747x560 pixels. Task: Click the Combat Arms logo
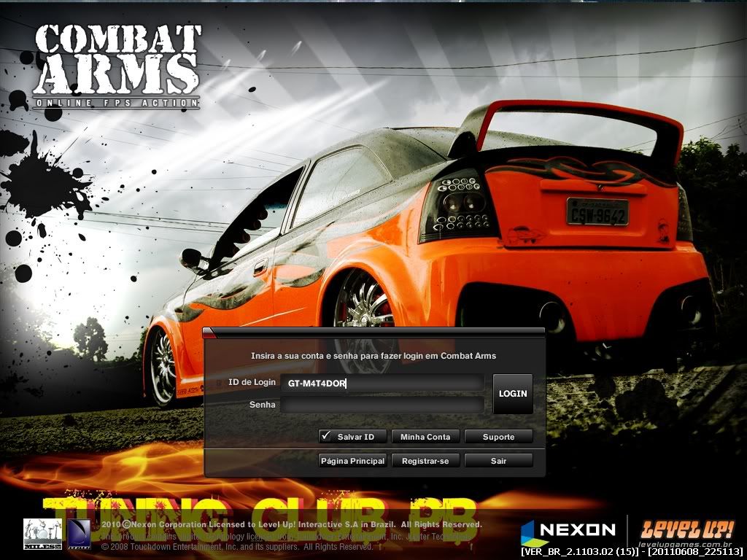coord(117,67)
